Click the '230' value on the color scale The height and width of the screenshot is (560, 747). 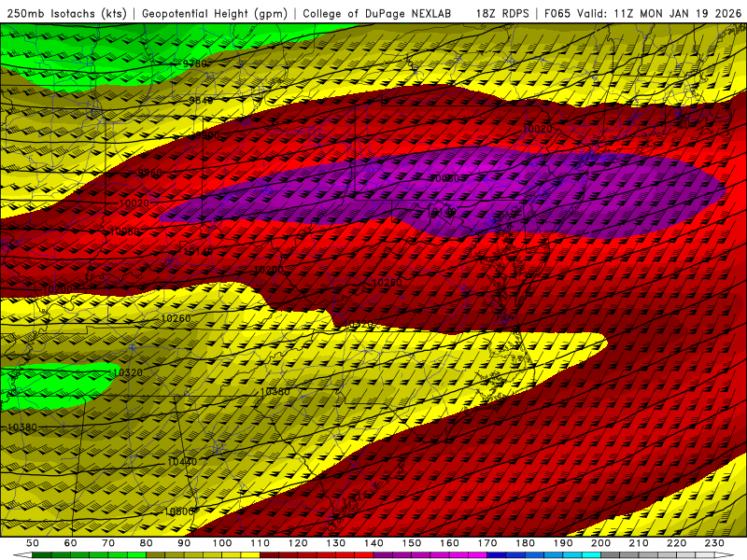pyautogui.click(x=714, y=543)
